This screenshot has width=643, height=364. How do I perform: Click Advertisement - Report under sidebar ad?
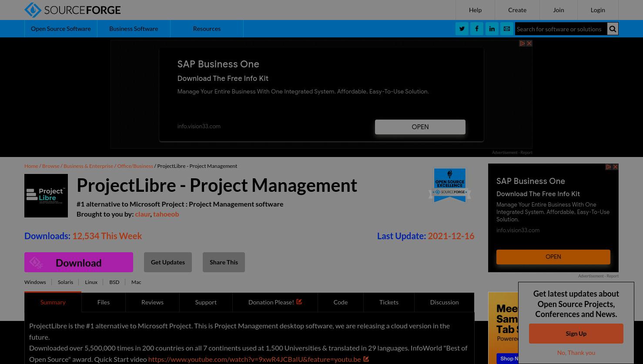(x=598, y=276)
